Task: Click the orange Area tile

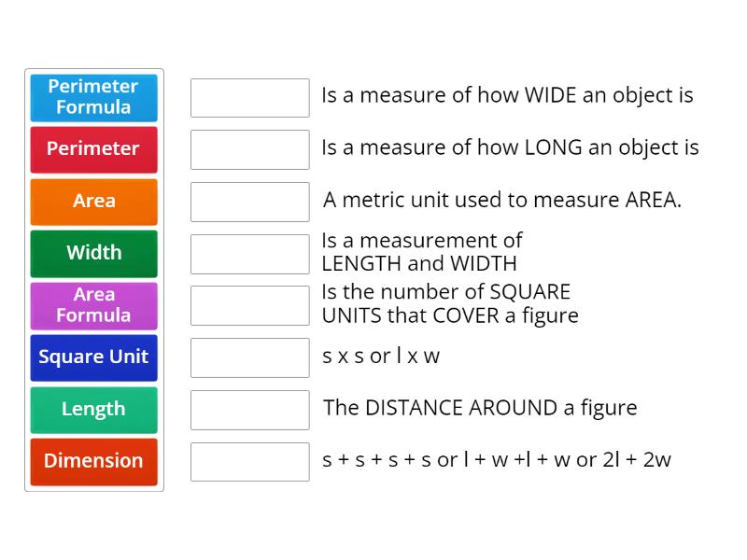Action: point(93,202)
